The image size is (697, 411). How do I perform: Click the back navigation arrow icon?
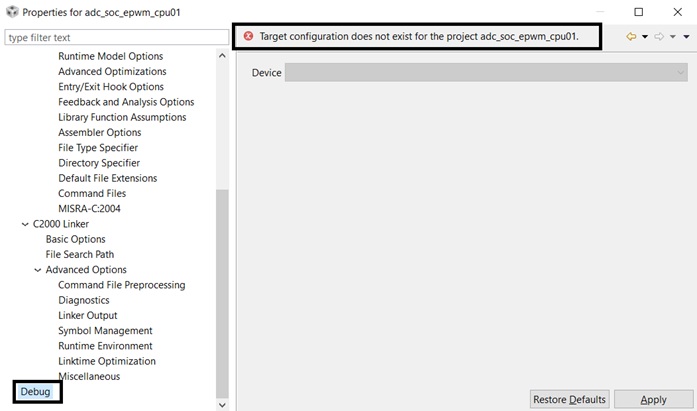[631, 36]
